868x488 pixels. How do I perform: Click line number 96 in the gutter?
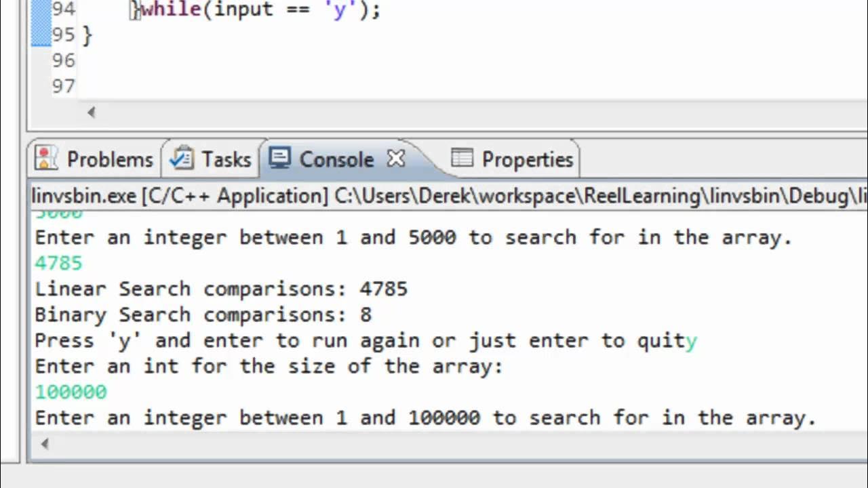[63, 60]
